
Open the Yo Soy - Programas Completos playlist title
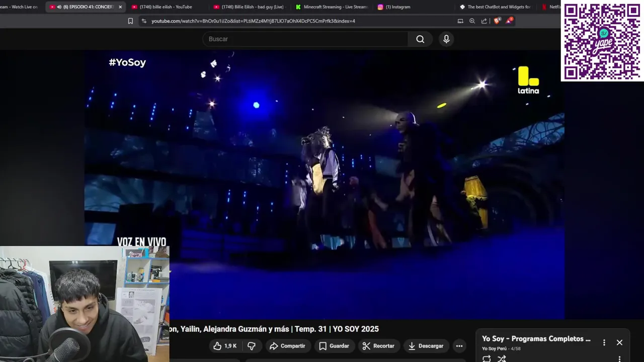point(536,339)
